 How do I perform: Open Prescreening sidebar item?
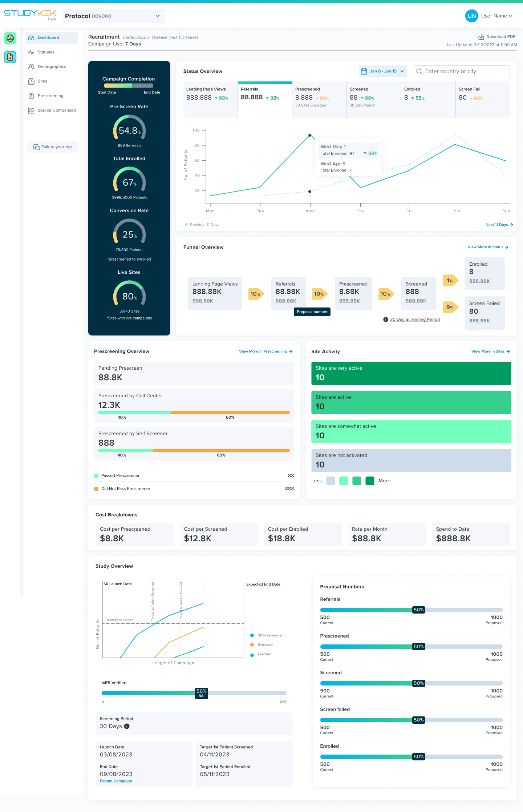[52, 96]
